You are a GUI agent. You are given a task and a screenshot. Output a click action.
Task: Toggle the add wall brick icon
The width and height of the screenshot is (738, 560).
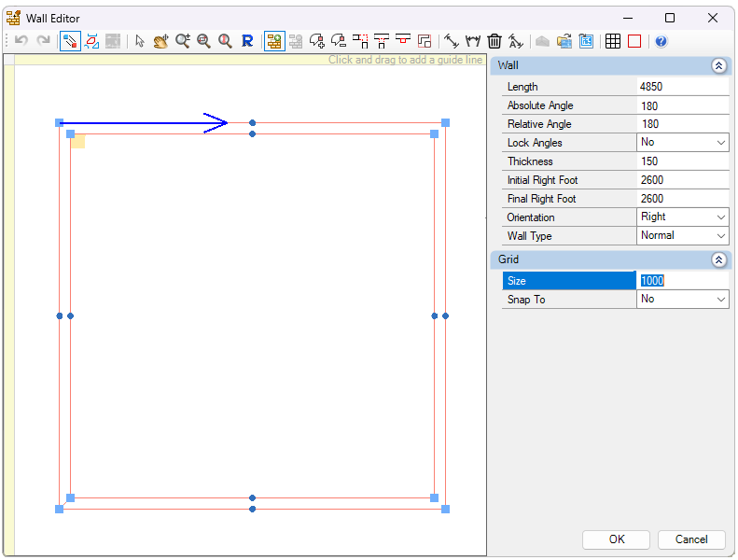[274, 41]
